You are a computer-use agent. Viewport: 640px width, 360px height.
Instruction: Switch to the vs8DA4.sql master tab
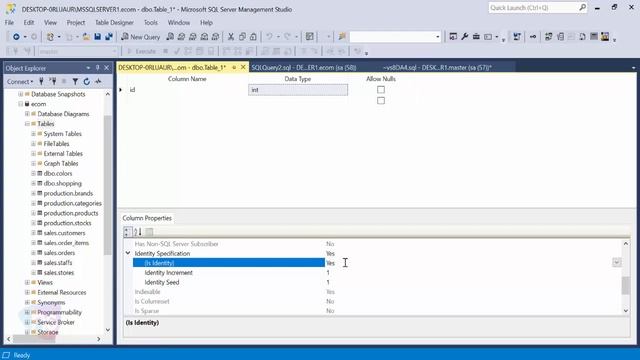point(437,67)
